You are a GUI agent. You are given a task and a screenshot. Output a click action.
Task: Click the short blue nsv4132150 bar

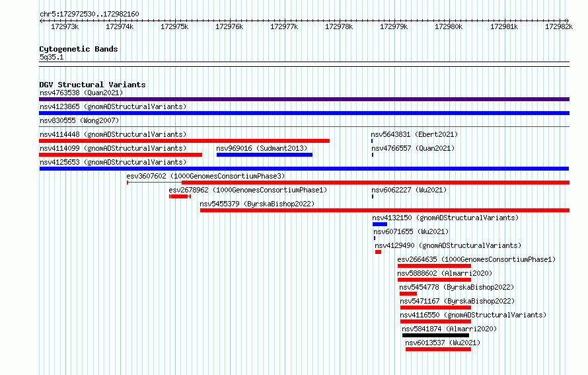(x=380, y=224)
